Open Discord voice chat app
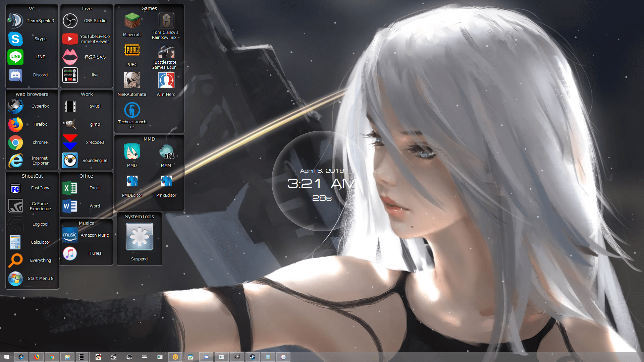644x362 pixels. [x=15, y=75]
